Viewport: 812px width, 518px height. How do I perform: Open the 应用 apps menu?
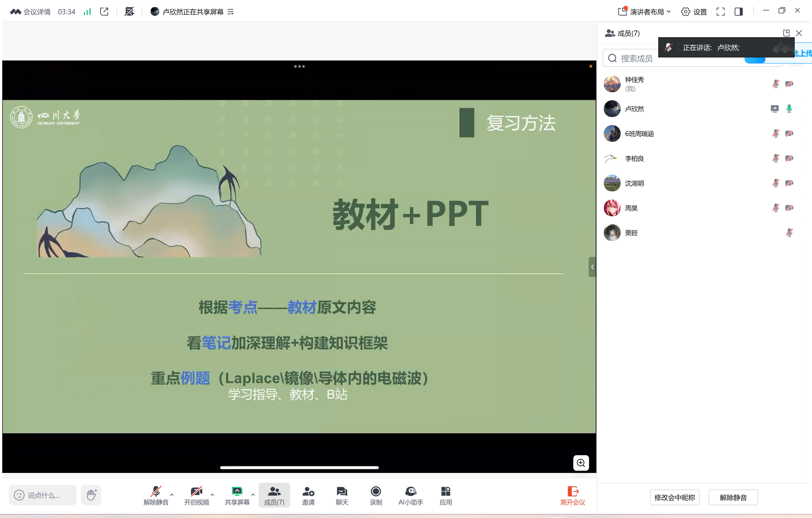(x=445, y=495)
